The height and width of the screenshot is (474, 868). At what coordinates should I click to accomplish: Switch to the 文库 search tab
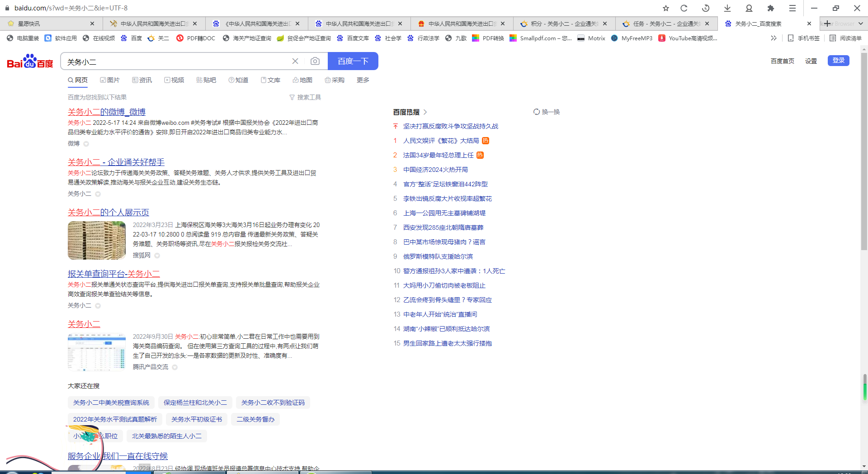coord(270,80)
